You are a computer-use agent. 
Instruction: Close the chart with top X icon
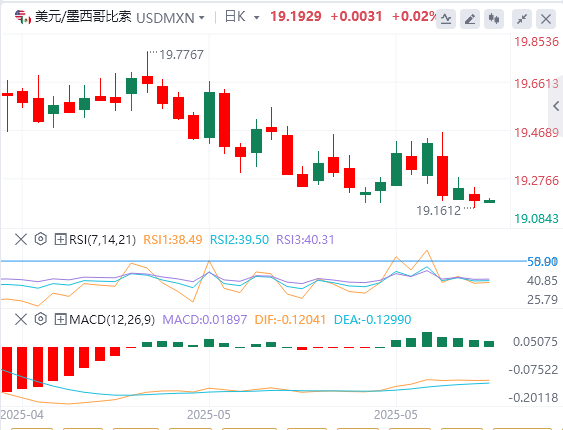[546, 19]
